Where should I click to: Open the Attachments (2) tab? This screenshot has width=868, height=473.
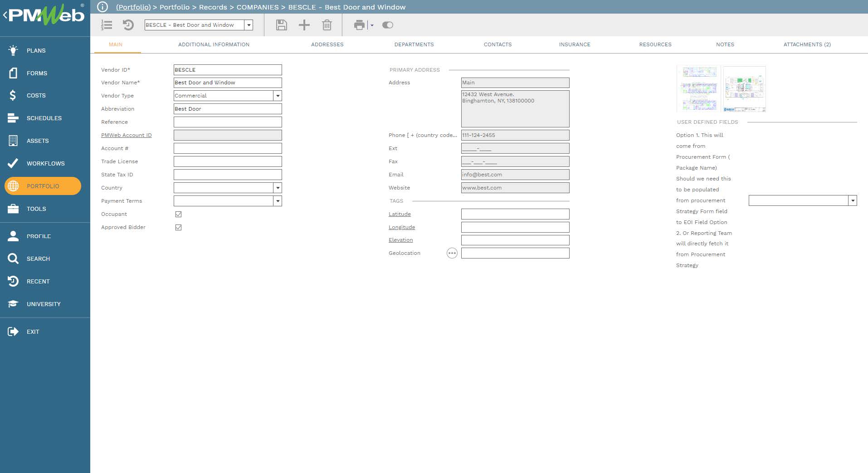(x=807, y=44)
